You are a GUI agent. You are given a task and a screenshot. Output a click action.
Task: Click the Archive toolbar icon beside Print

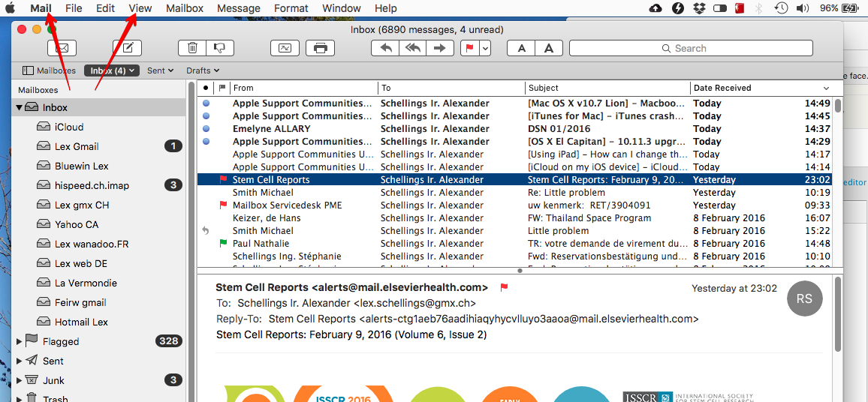tap(285, 48)
